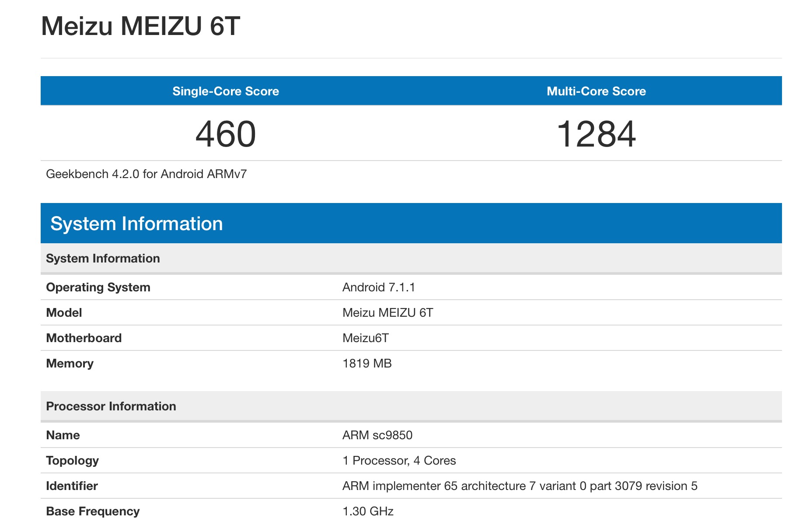This screenshot has height=532, width=796.
Task: Select the 1 Processor, 4 Cores value
Action: coord(399,461)
